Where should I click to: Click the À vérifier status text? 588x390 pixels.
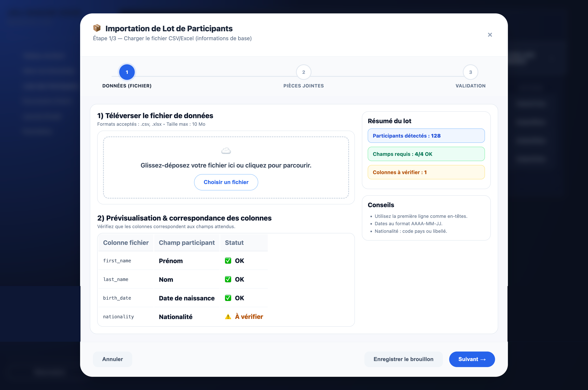pyautogui.click(x=249, y=317)
